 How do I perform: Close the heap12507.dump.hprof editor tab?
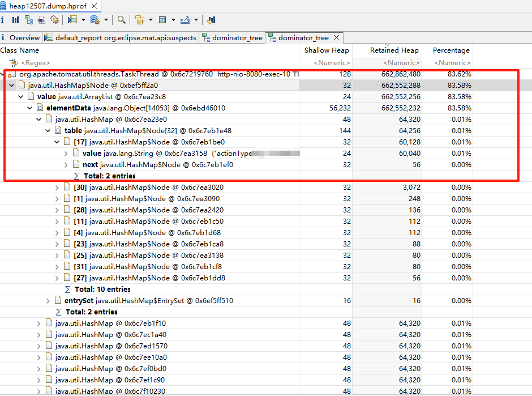93,6
